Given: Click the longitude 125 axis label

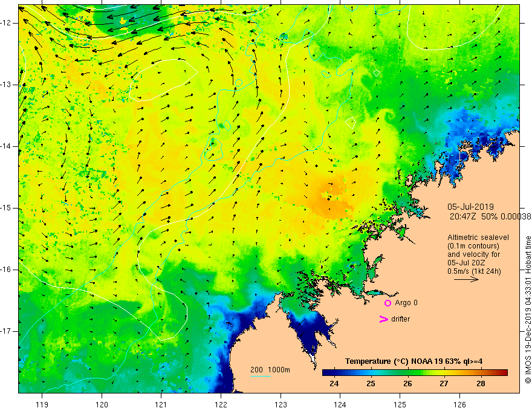Looking at the screenshot, I should click(x=400, y=404).
